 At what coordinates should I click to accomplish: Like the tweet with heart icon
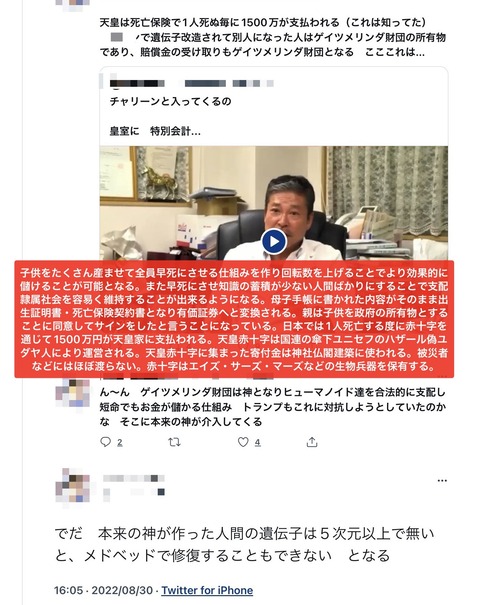tap(243, 442)
